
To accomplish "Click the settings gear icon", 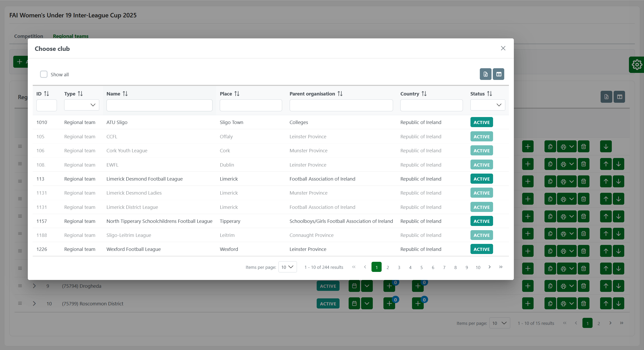I will click(x=637, y=65).
